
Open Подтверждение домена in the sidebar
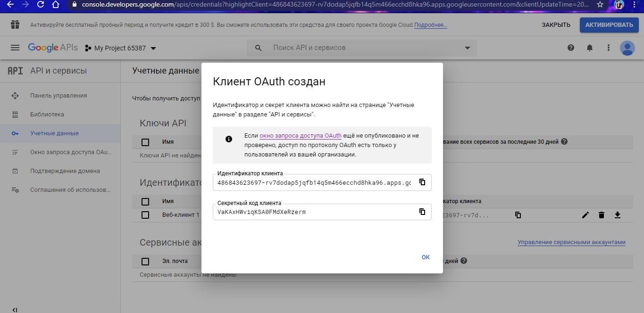click(x=65, y=171)
